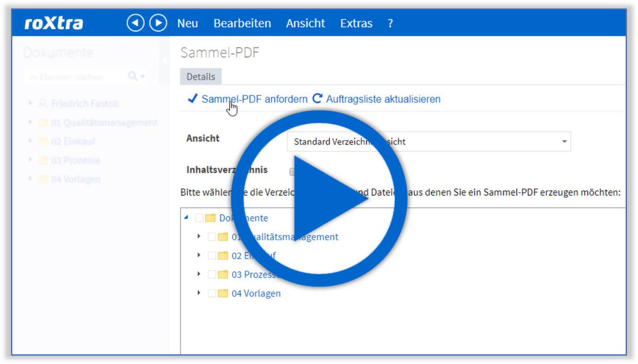
Task: Expand 03 Prozesse in the tree
Action: tap(199, 274)
